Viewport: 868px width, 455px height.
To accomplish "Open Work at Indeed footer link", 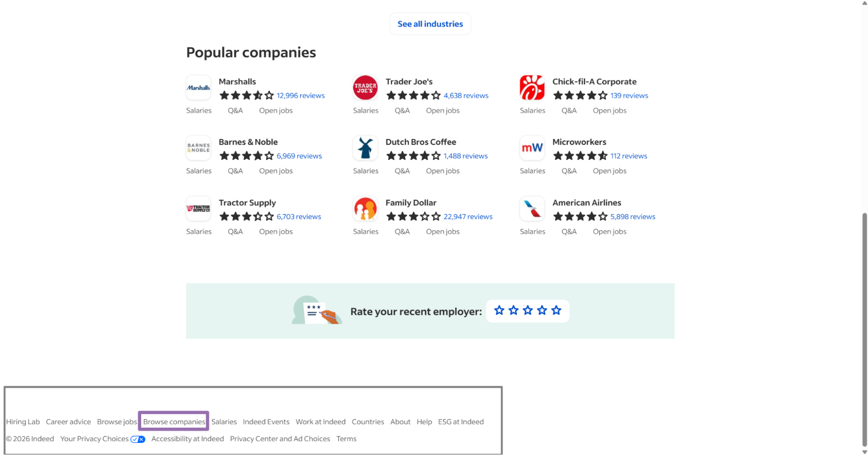I will click(320, 422).
